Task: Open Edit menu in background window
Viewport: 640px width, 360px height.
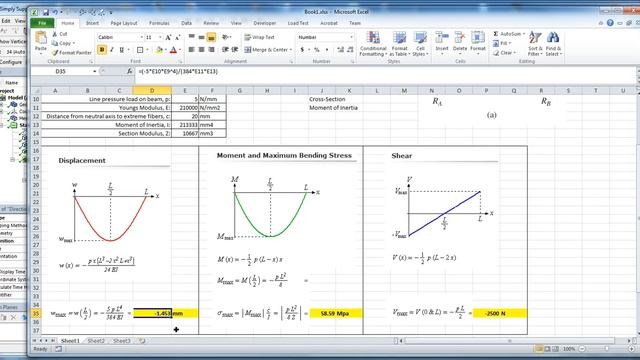Action: [x=6, y=20]
